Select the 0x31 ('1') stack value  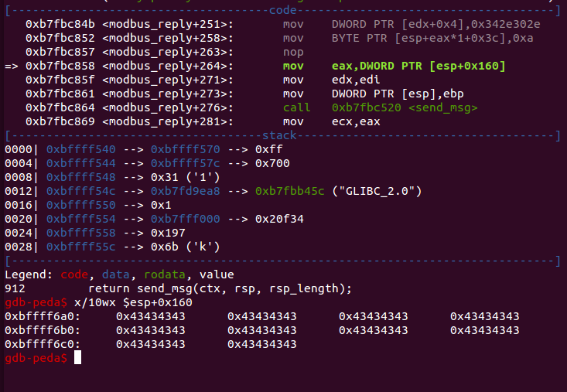pyautogui.click(x=185, y=177)
